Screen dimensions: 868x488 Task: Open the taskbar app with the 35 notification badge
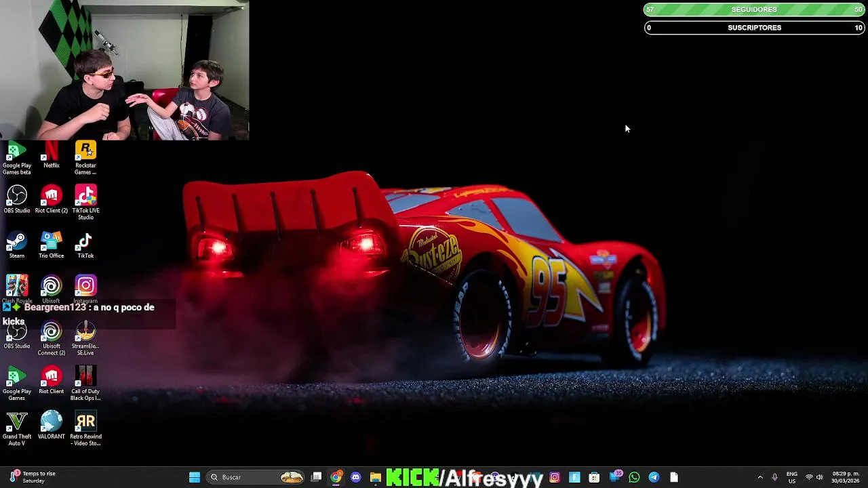[615, 476]
